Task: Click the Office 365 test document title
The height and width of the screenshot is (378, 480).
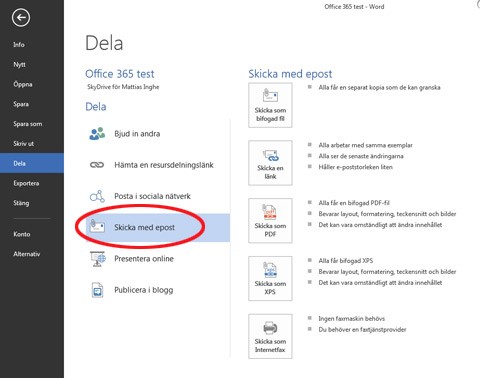Action: pos(120,74)
